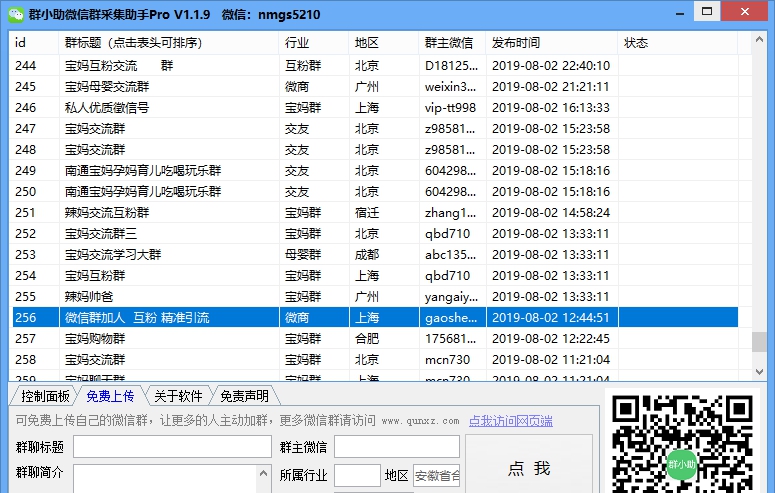Click the 点 我 upload button
The height and width of the screenshot is (493, 775).
pyautogui.click(x=529, y=465)
